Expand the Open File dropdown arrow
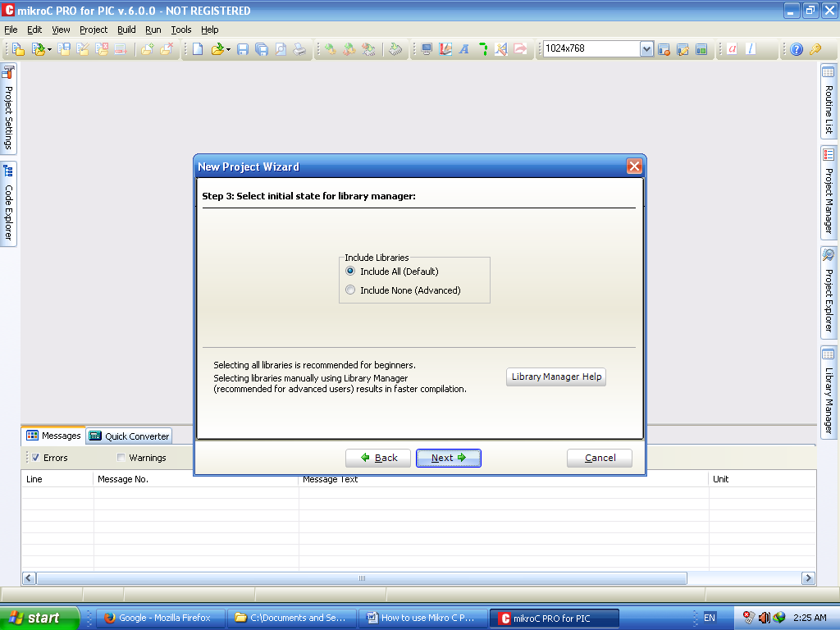The height and width of the screenshot is (630, 840). point(228,50)
